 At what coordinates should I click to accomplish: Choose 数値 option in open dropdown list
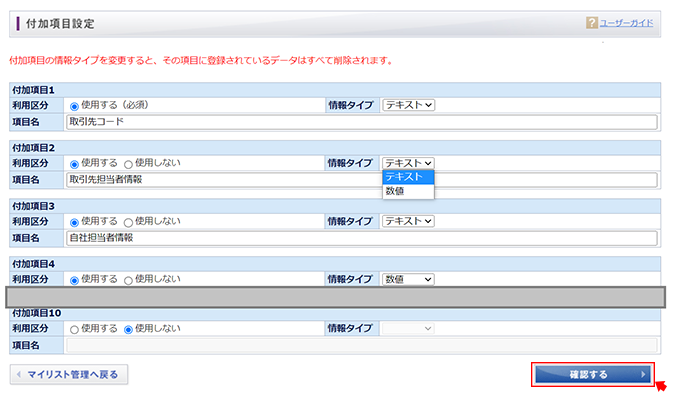(408, 191)
